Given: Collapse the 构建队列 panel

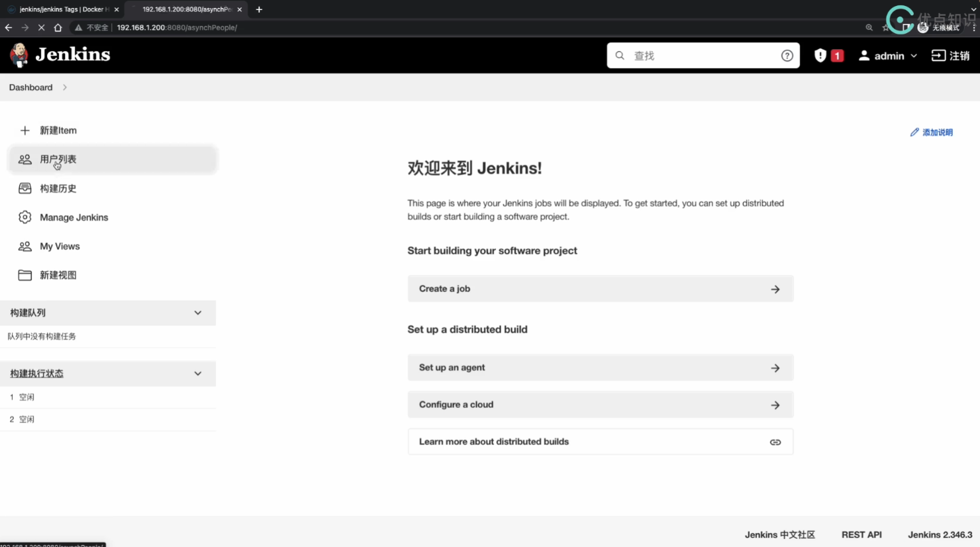Looking at the screenshot, I should pos(198,313).
